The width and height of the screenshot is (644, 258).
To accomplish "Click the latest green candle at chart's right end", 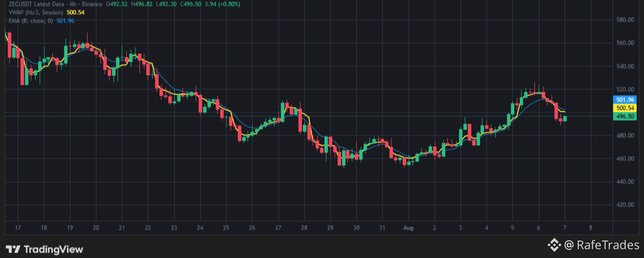I will tap(565, 118).
